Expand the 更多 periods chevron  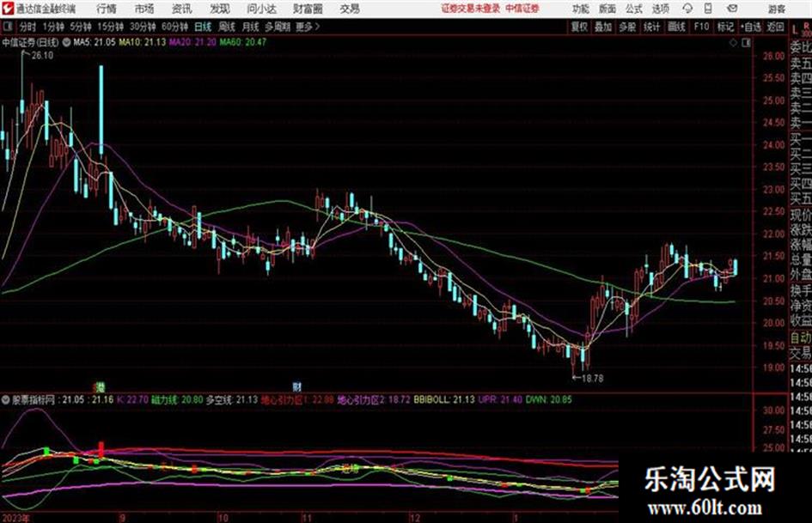(308, 27)
